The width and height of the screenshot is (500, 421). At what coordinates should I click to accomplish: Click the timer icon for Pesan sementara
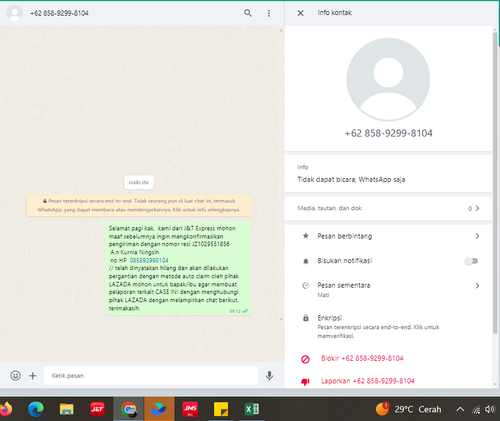coord(305,286)
